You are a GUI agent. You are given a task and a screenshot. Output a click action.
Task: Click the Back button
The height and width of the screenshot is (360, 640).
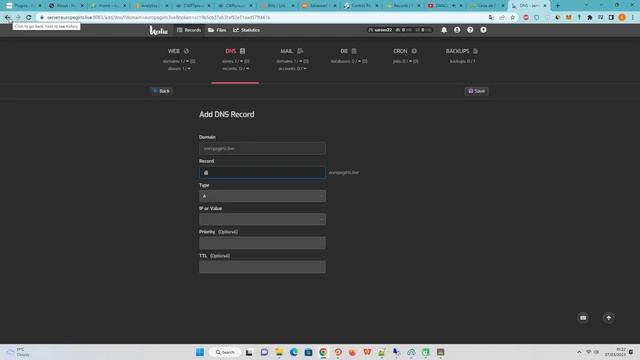coord(162,91)
